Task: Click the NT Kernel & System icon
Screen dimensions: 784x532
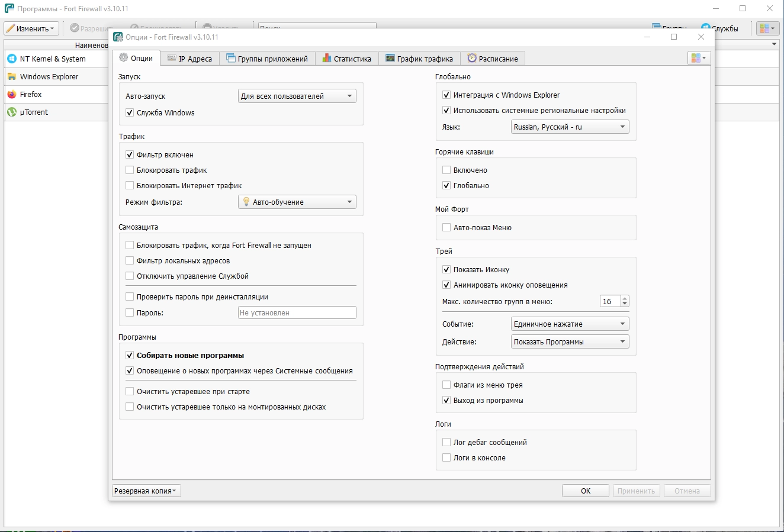Action: (x=11, y=59)
